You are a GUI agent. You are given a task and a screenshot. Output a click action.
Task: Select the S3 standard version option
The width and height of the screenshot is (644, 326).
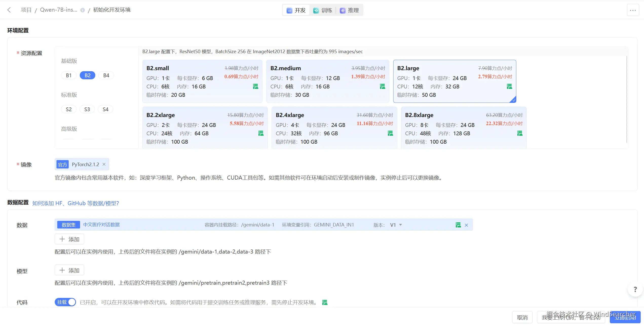[87, 109]
